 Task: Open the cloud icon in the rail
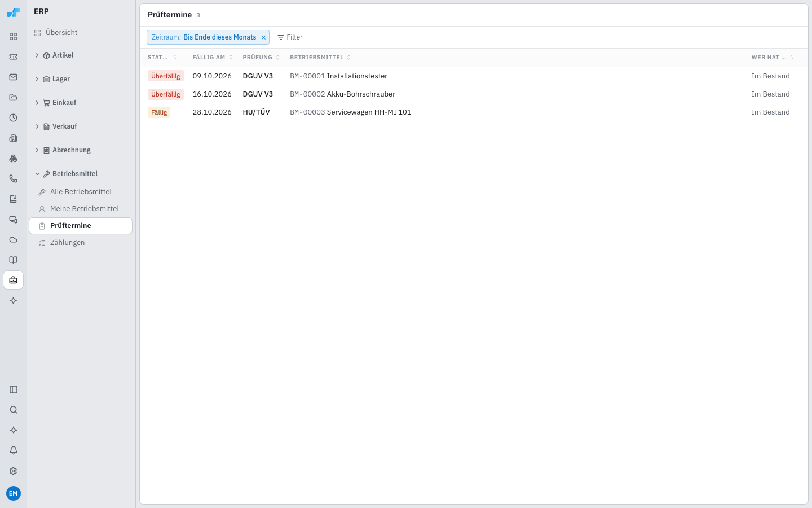(14, 240)
